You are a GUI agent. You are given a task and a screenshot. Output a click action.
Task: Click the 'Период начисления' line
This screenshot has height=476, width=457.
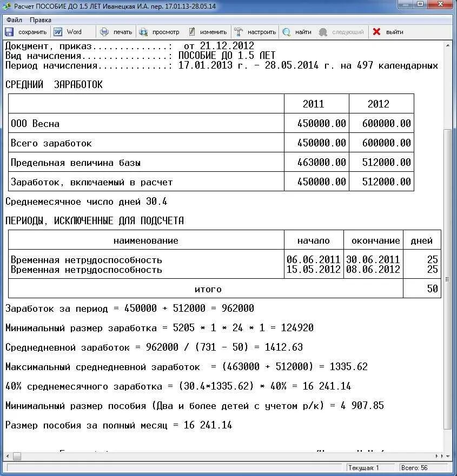222,65
